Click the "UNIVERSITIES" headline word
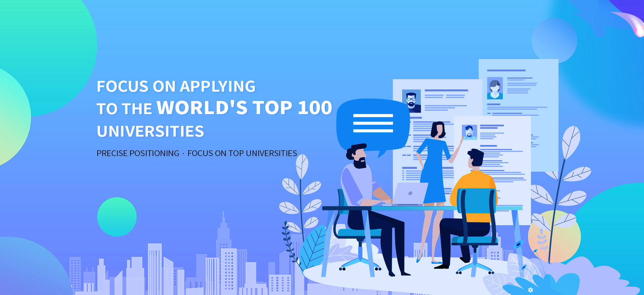The width and height of the screenshot is (644, 295). tap(150, 131)
